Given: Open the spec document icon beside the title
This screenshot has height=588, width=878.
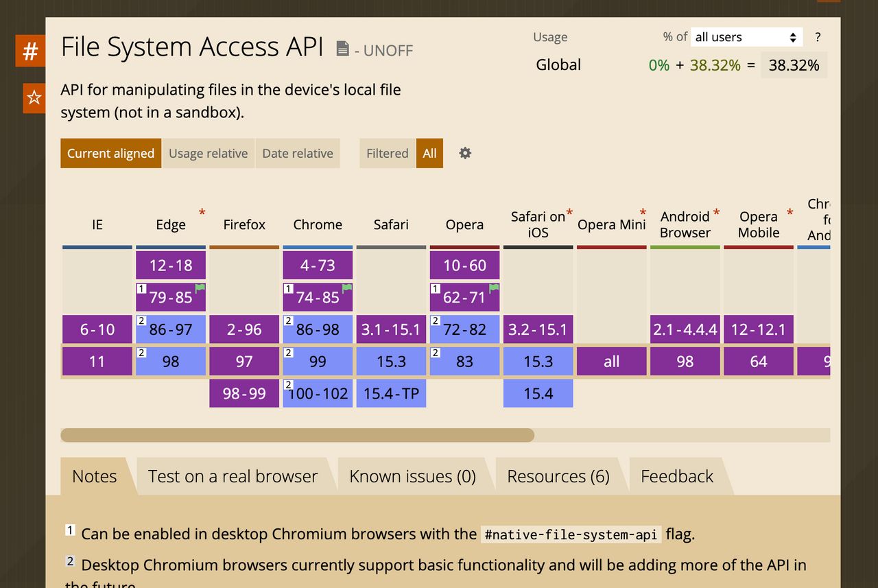Looking at the screenshot, I should click(341, 49).
